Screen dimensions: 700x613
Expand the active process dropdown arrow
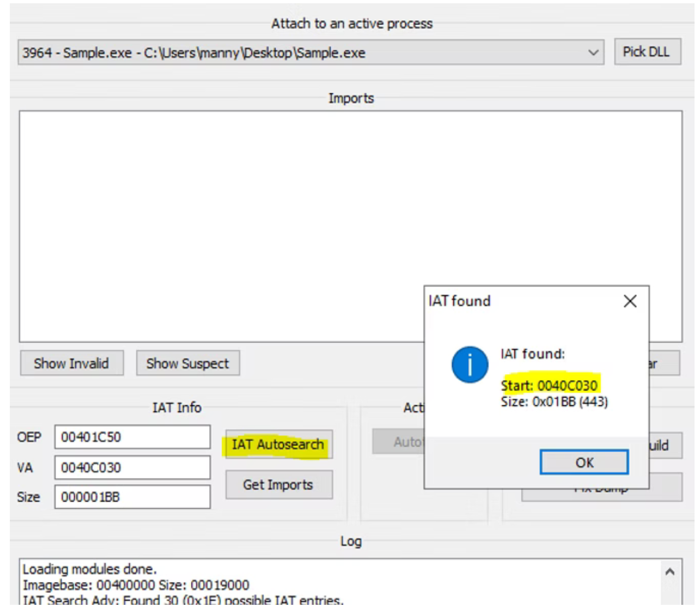(593, 53)
